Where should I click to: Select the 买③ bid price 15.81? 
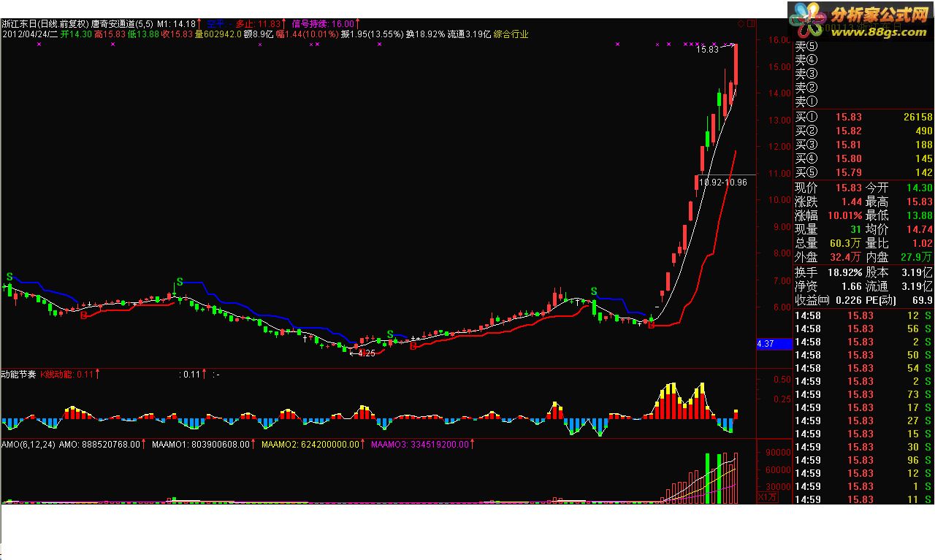point(847,145)
